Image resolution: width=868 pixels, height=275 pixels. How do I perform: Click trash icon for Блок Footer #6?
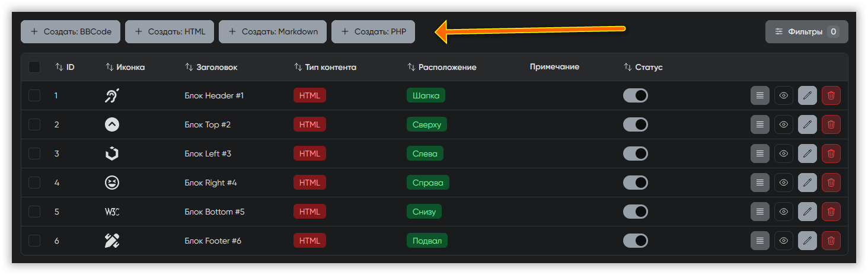pos(831,241)
